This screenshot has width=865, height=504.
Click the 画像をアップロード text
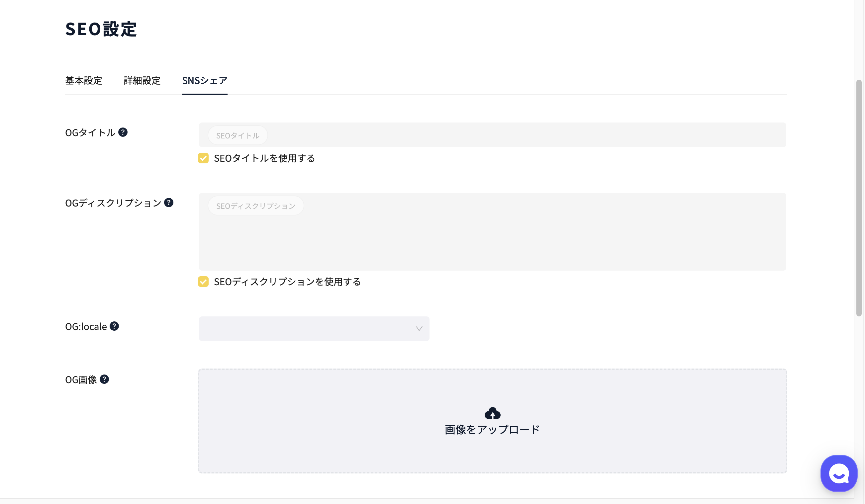pos(492,430)
